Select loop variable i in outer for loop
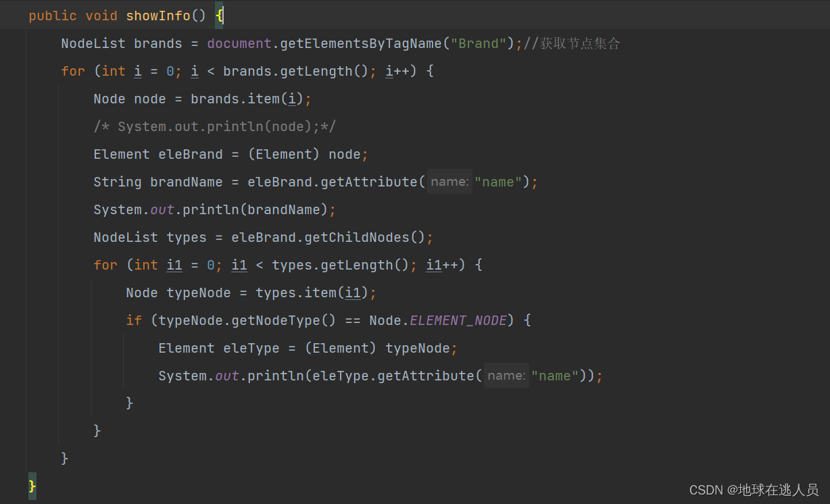 (137, 70)
